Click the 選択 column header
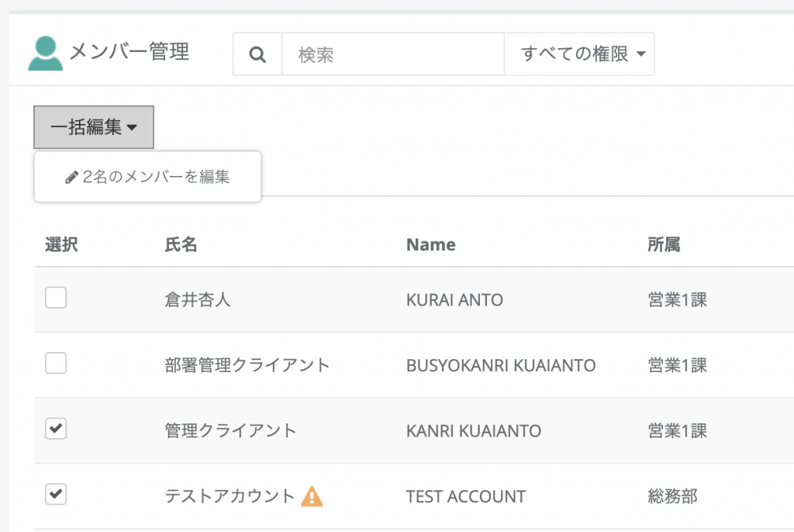This screenshot has width=794, height=532. tap(61, 245)
